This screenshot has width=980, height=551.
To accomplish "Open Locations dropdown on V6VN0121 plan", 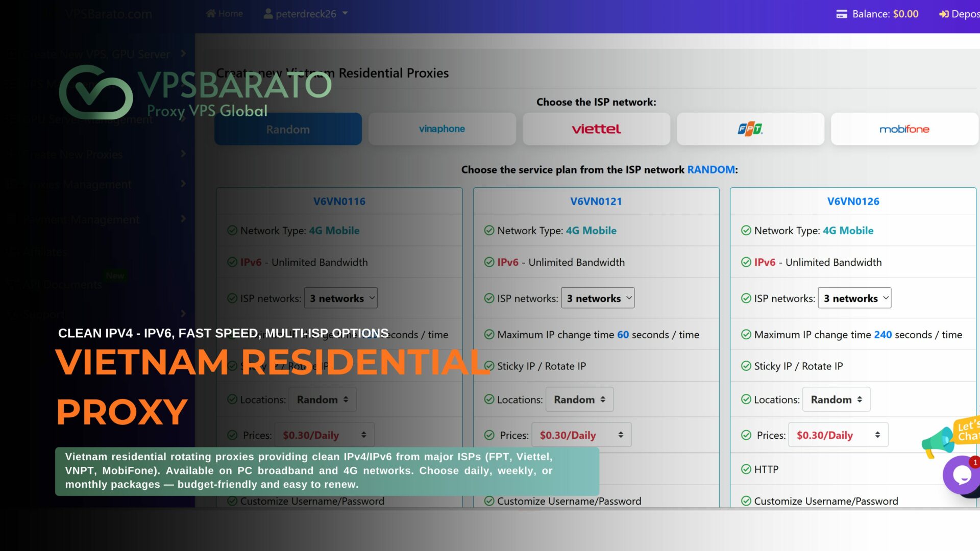I will tap(579, 399).
